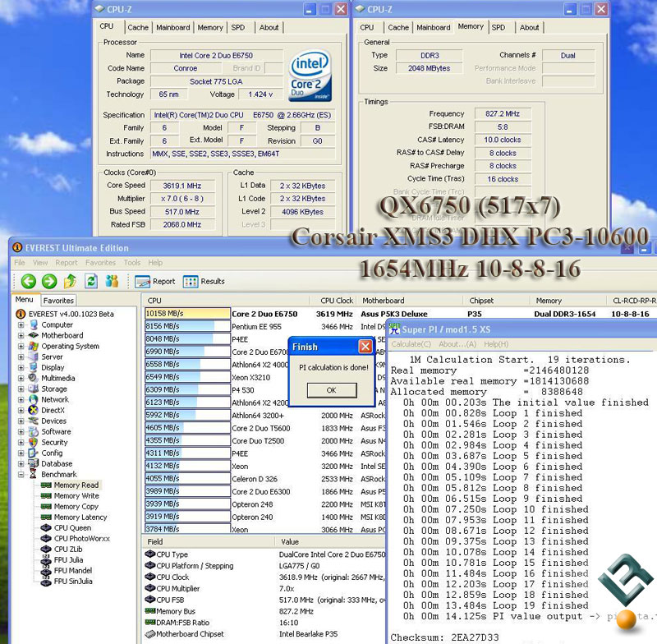The height and width of the screenshot is (644, 657).
Task: Select the Database tree icon
Action: [34, 463]
